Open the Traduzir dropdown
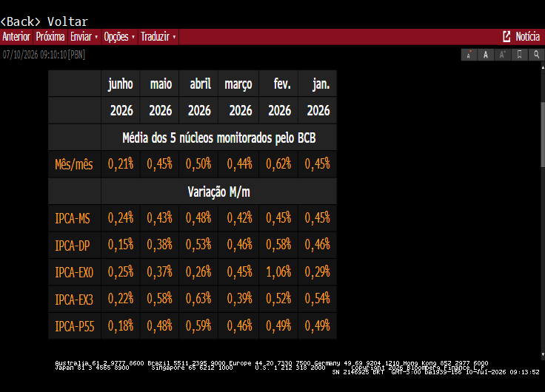545x392 pixels. [x=158, y=36]
